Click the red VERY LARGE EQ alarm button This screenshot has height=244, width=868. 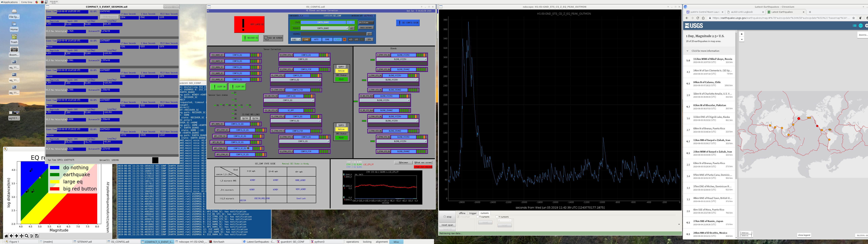pos(249,25)
